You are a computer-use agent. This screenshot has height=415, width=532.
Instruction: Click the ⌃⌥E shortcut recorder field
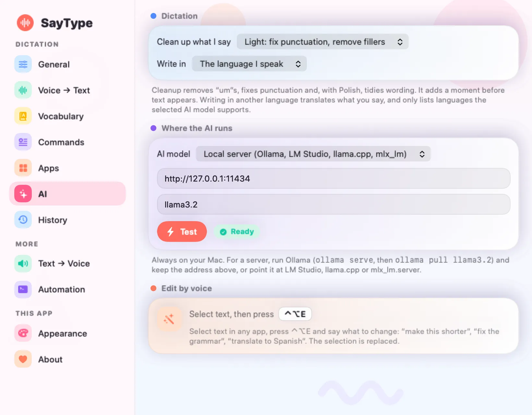click(295, 314)
